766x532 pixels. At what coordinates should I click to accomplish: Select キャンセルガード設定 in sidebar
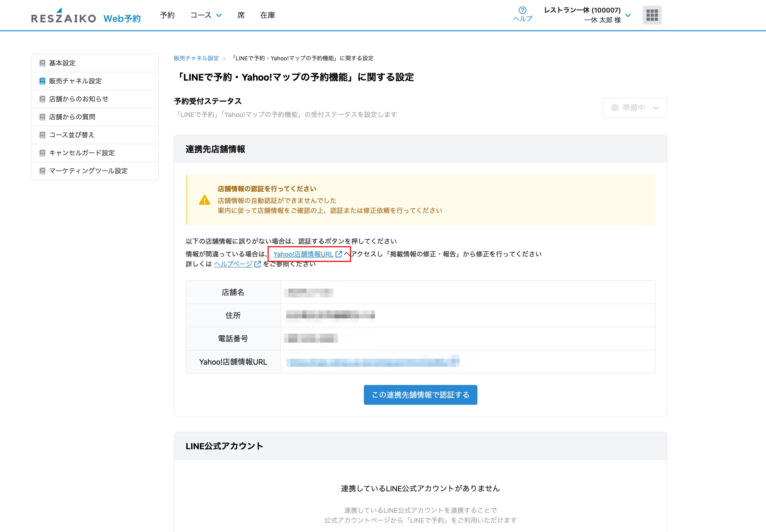point(82,153)
